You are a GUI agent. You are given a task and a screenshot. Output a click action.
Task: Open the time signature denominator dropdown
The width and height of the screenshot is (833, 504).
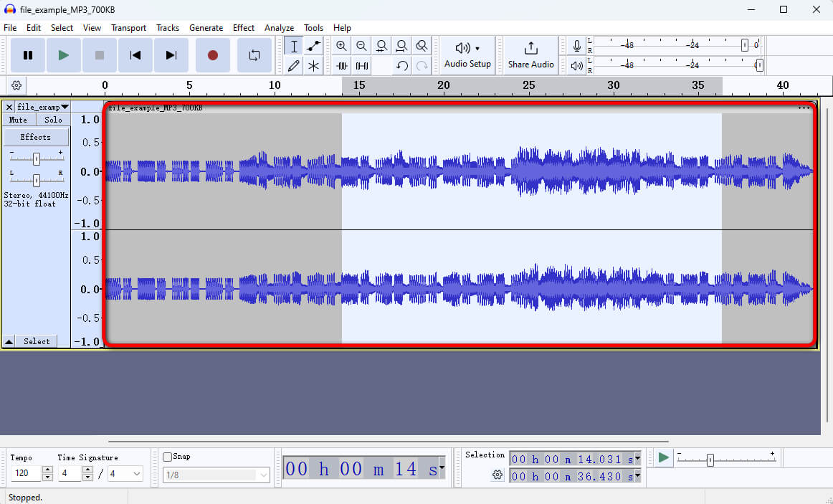click(x=125, y=473)
